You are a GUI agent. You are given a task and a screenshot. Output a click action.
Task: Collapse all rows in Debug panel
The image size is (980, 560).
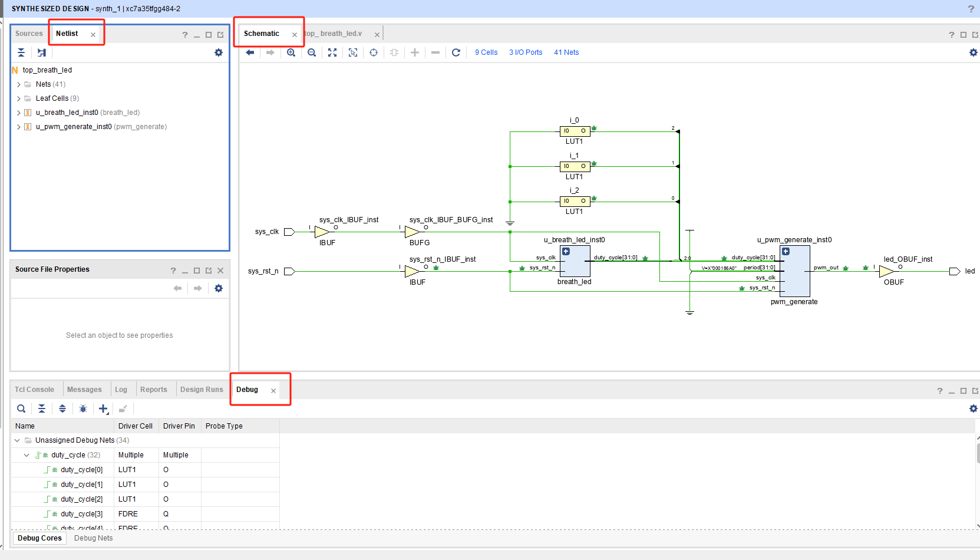click(x=42, y=409)
